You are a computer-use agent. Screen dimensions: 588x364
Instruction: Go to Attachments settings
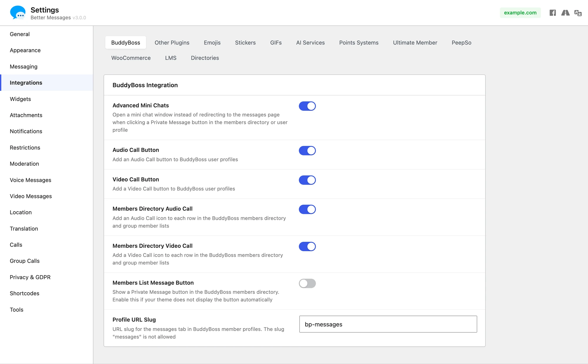point(46,115)
